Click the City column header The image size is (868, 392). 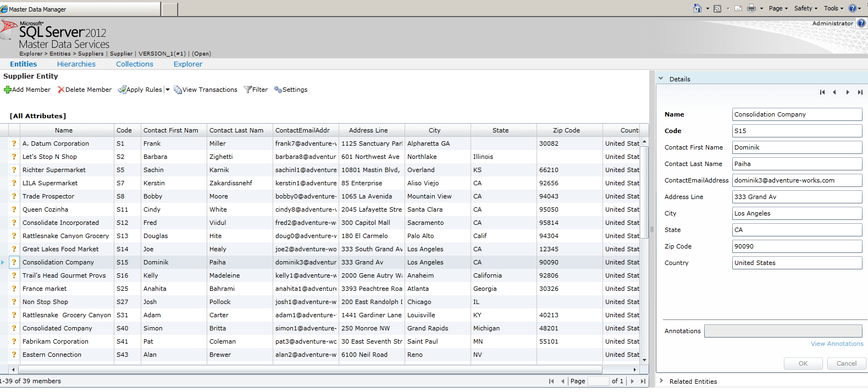pos(438,130)
